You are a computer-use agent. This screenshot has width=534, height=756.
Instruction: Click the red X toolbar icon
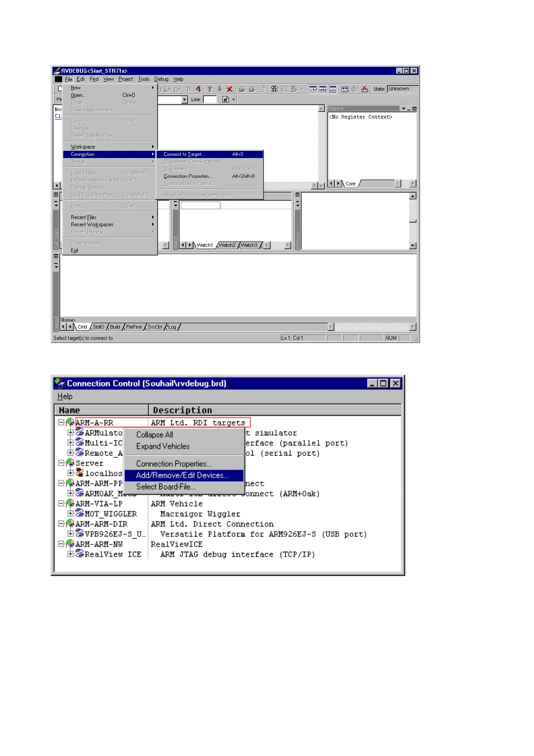coord(230,89)
